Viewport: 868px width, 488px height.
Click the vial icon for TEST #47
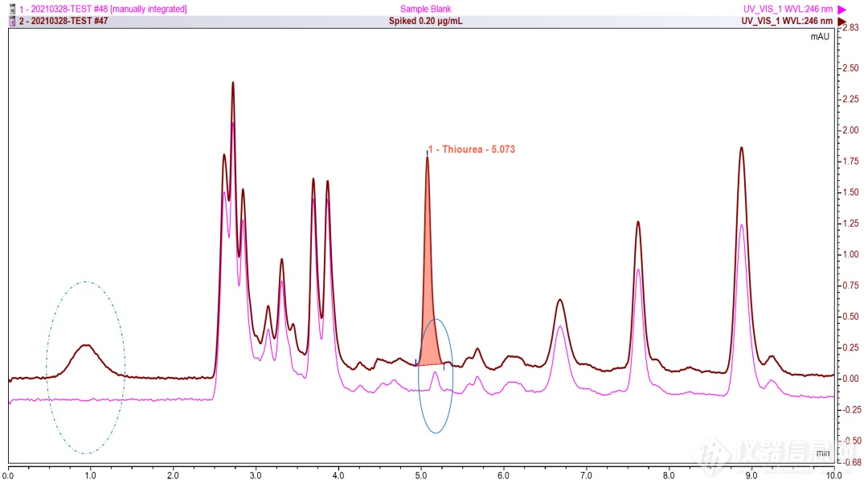coord(12,21)
